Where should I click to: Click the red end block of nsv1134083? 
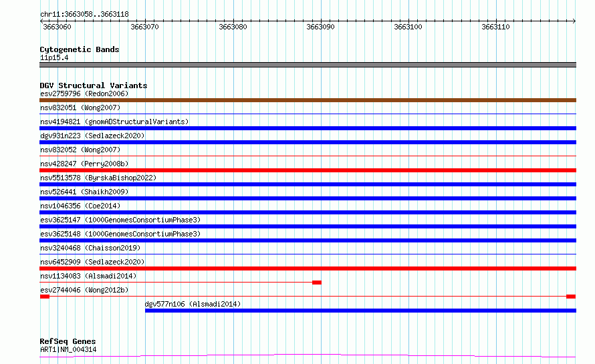[x=317, y=283]
